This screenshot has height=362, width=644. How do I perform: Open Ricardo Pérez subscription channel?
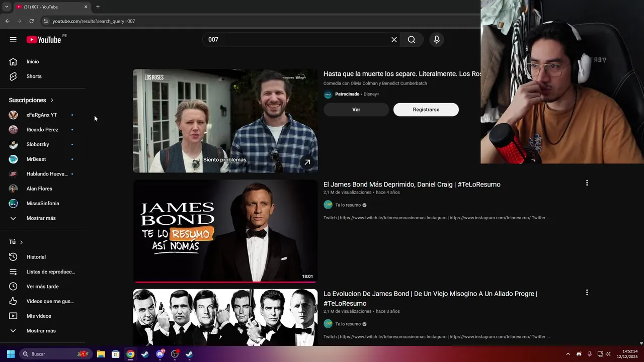[43, 130]
